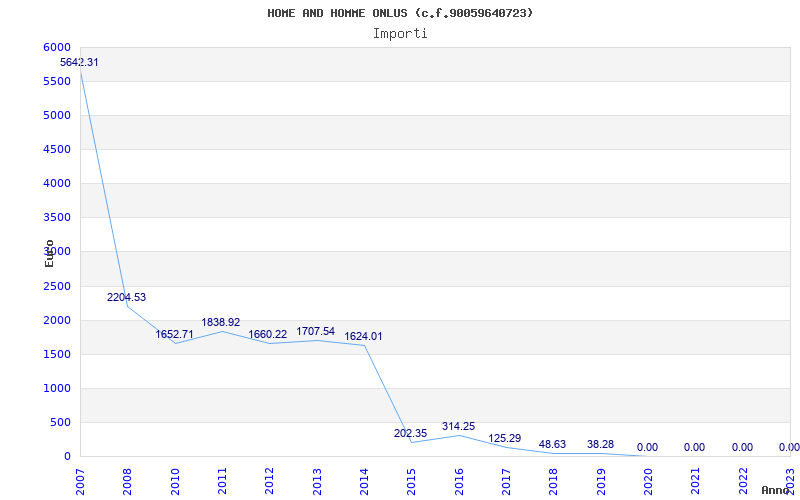Viewport: 800px width, 500px height.
Task: Click the 2021 x-axis label
Action: point(695,481)
